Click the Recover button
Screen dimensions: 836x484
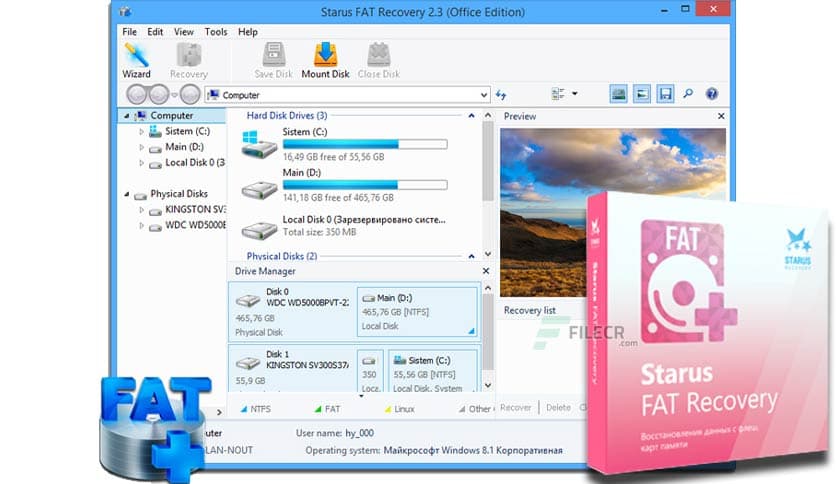pos(516,408)
